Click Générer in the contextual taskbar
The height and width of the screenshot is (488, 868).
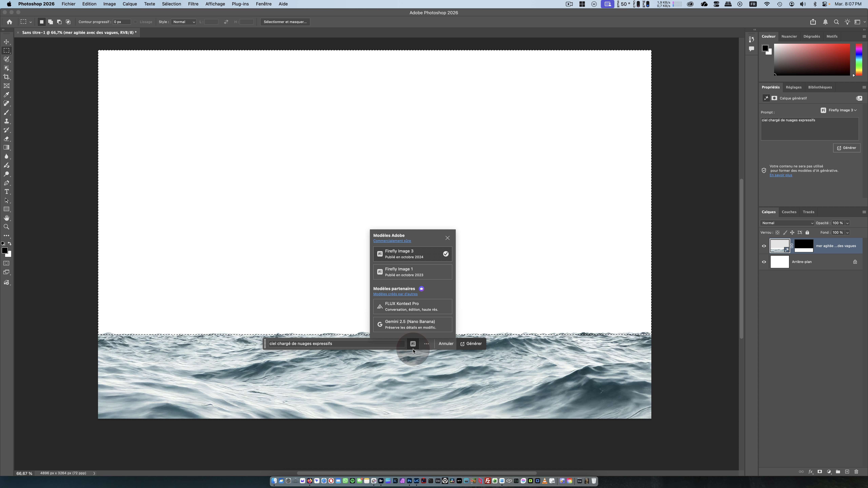coord(471,343)
